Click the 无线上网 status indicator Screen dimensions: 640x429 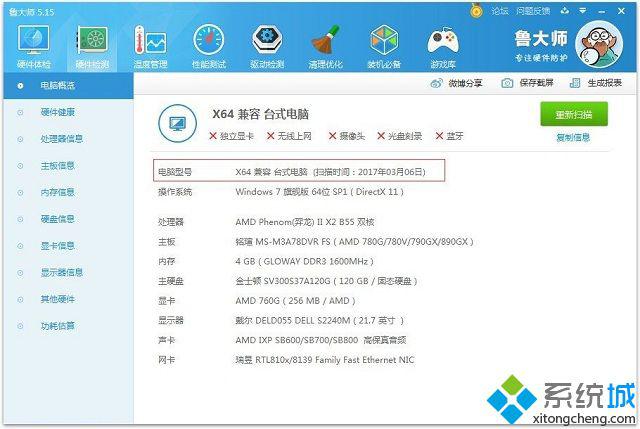tap(289, 136)
